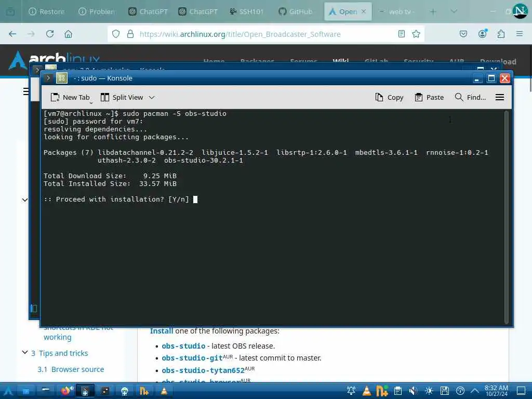Show hidden system tray icons
532x399 pixels.
[475, 391]
